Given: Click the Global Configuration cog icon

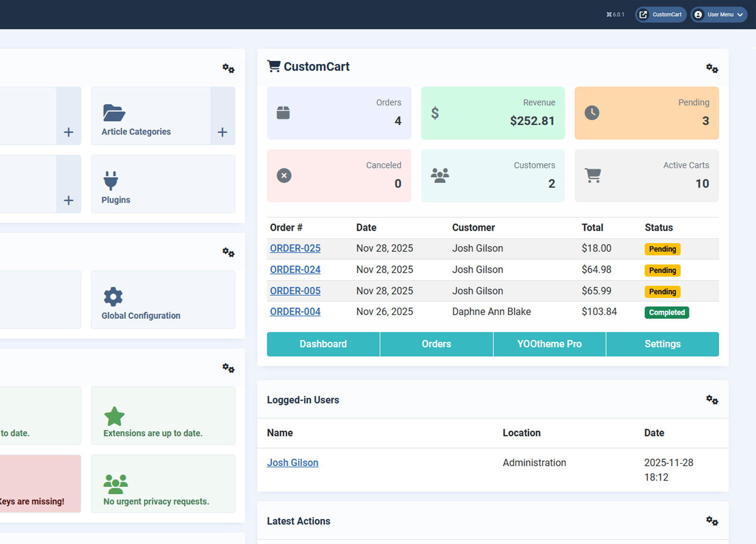Looking at the screenshot, I should (x=113, y=297).
